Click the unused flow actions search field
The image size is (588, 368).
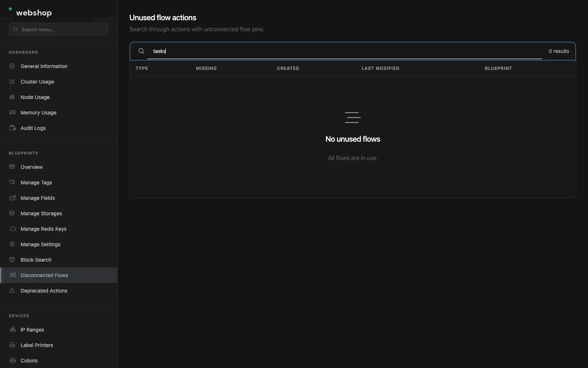click(x=344, y=51)
